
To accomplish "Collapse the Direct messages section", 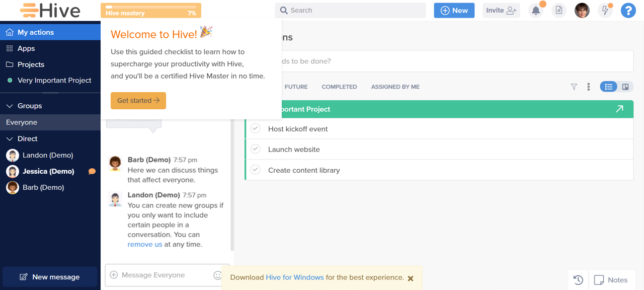I will click(10, 138).
